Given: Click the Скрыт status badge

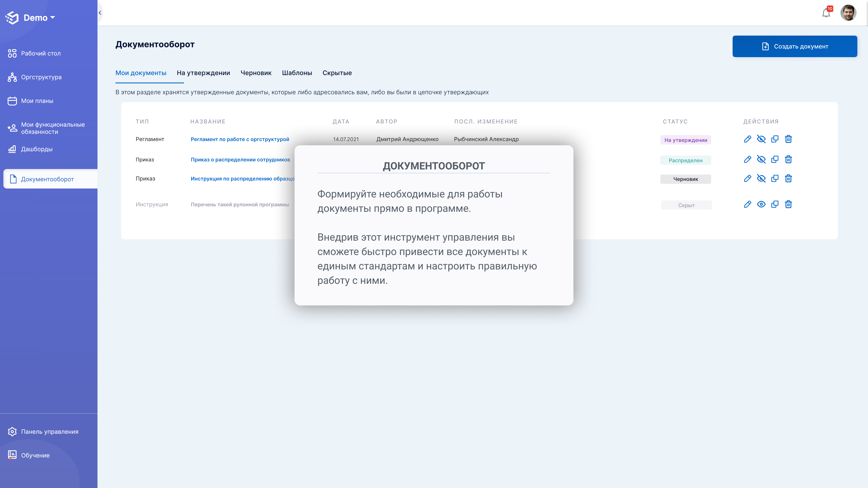Looking at the screenshot, I should click(x=686, y=205).
